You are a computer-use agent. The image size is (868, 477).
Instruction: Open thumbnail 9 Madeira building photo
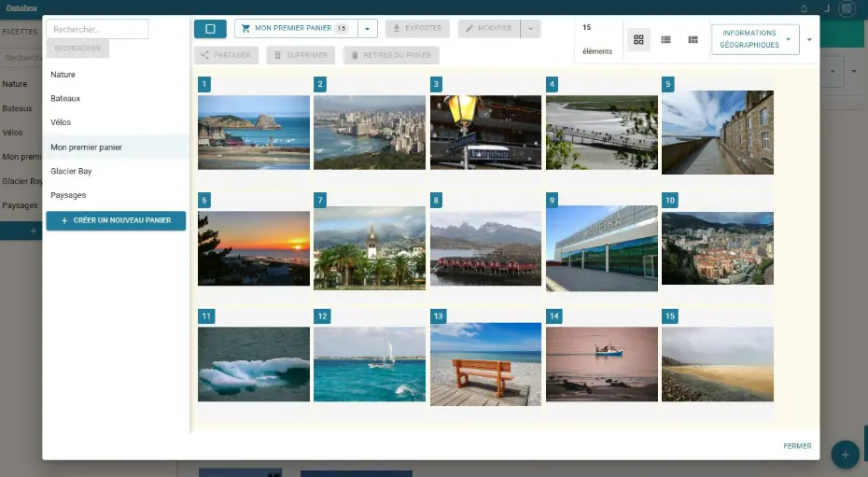pos(602,248)
